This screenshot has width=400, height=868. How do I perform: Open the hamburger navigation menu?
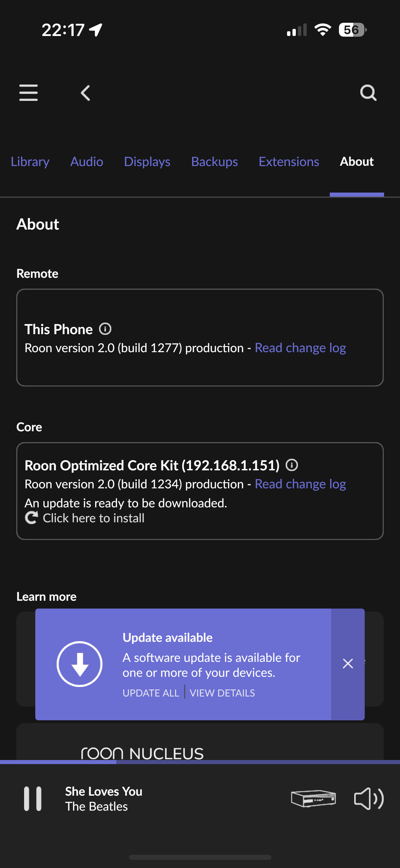28,93
